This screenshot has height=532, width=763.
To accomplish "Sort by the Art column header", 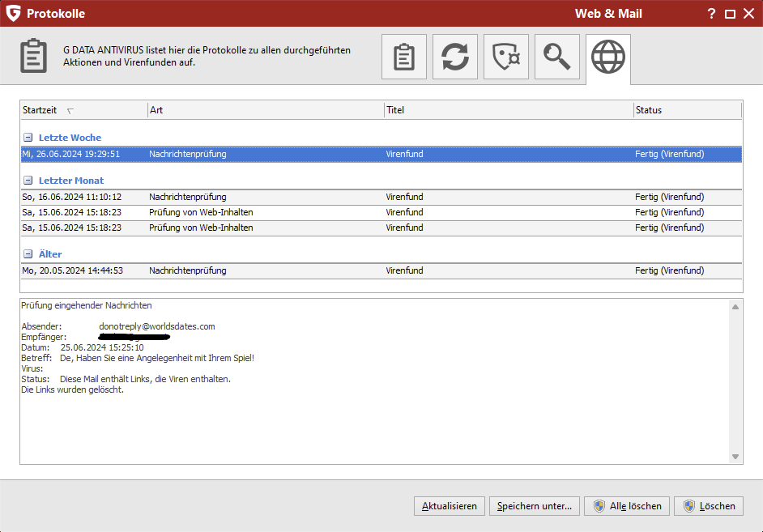I will pos(266,110).
